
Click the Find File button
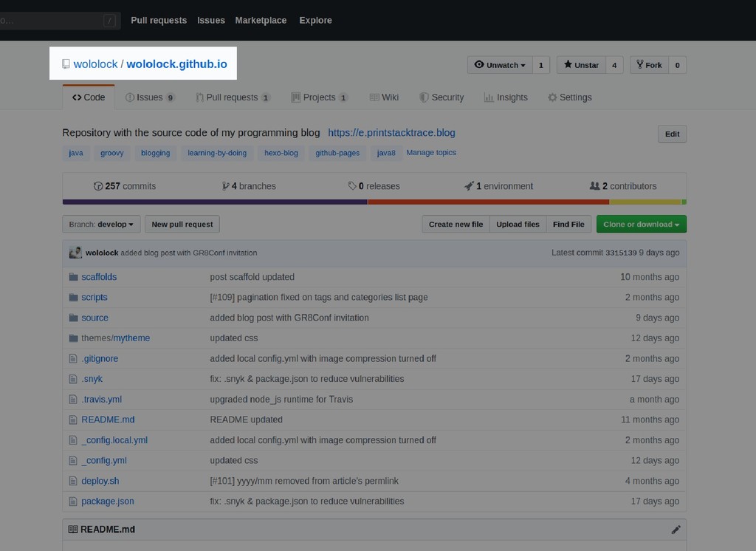point(568,225)
